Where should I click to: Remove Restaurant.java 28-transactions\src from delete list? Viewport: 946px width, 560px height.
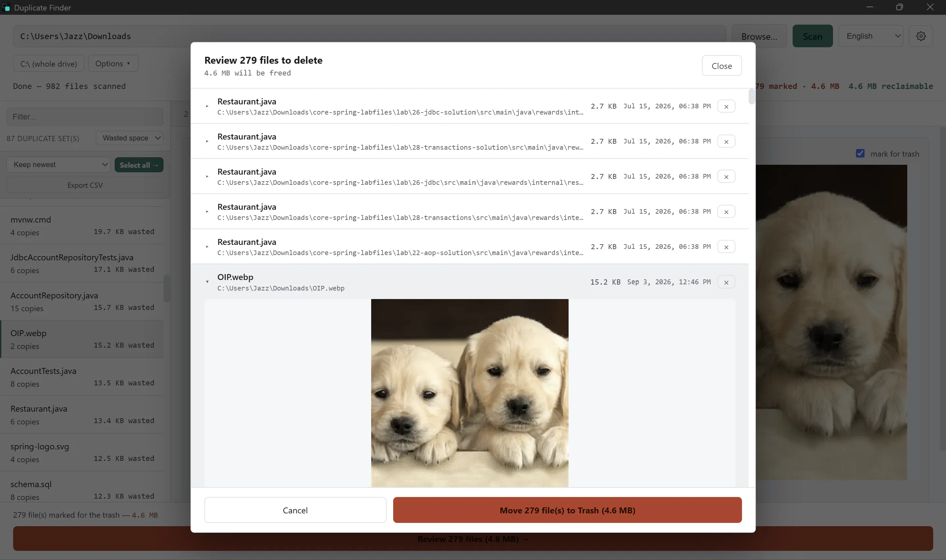click(x=726, y=212)
